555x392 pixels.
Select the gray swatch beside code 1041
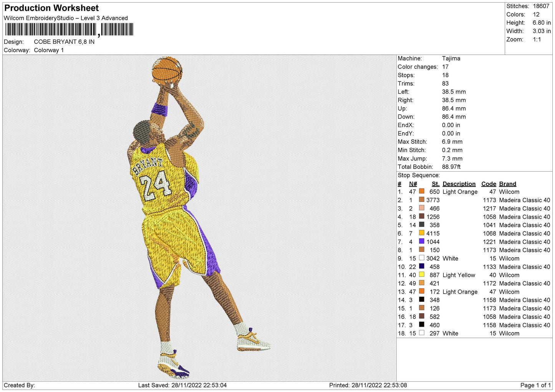421,225
